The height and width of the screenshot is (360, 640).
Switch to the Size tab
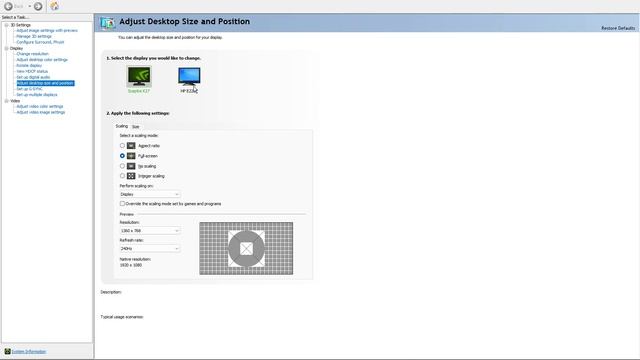click(136, 127)
